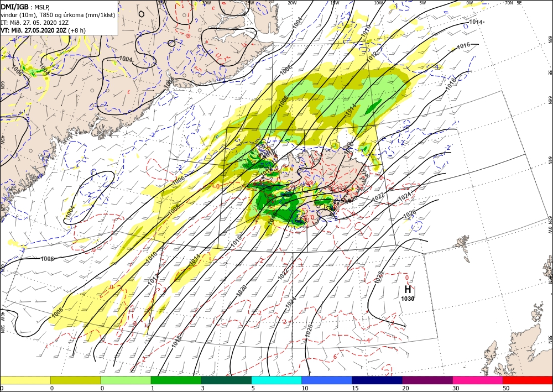Choose the purple 20 mm legend swatch
This screenshot has height=392, width=553.
point(427,380)
